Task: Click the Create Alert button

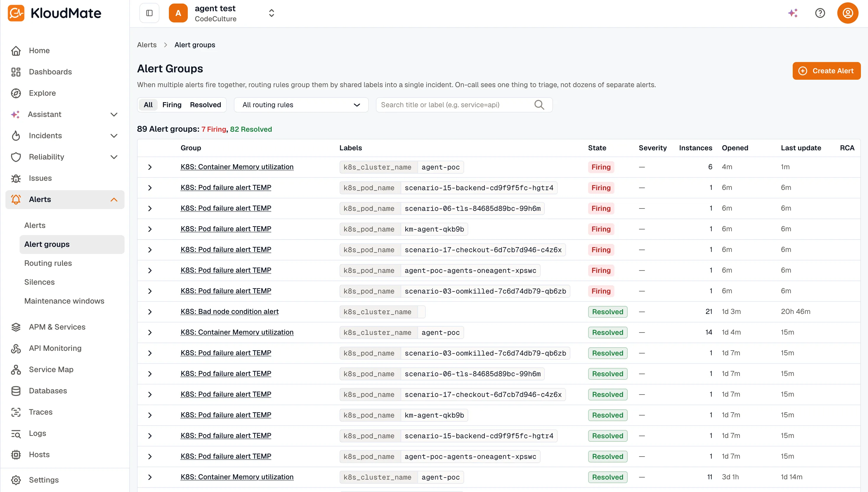Action: [826, 71]
